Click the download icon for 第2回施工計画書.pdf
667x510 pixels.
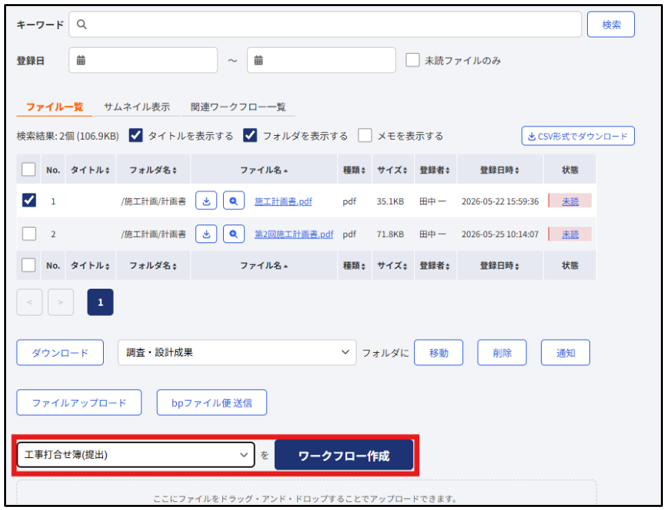pyautogui.click(x=206, y=234)
